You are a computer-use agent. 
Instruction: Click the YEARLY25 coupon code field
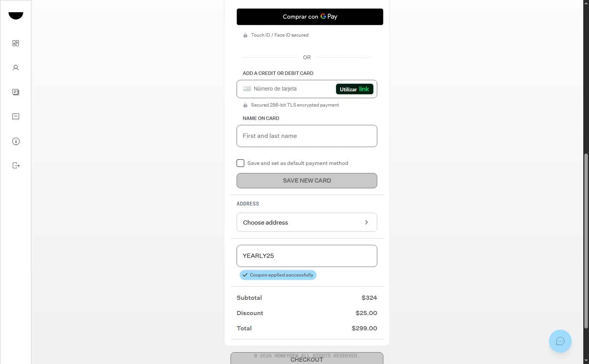307,256
